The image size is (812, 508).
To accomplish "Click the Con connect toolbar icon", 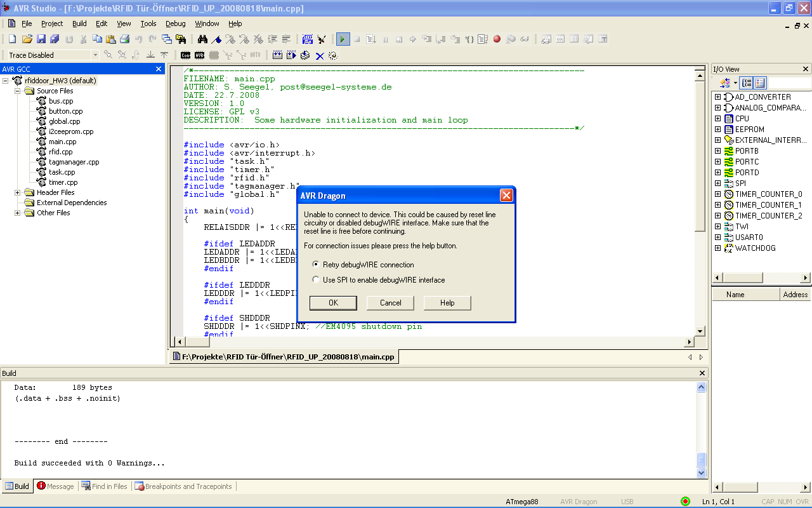I will point(186,55).
